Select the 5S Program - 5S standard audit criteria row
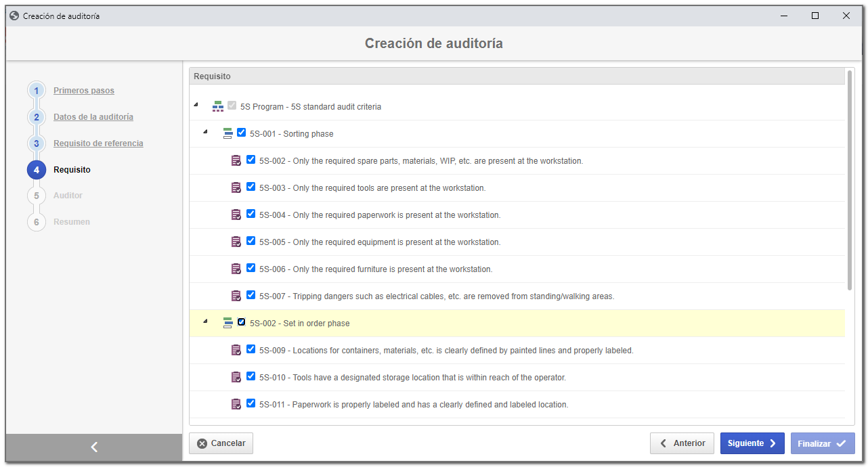This screenshot has height=467, width=868. (x=517, y=107)
